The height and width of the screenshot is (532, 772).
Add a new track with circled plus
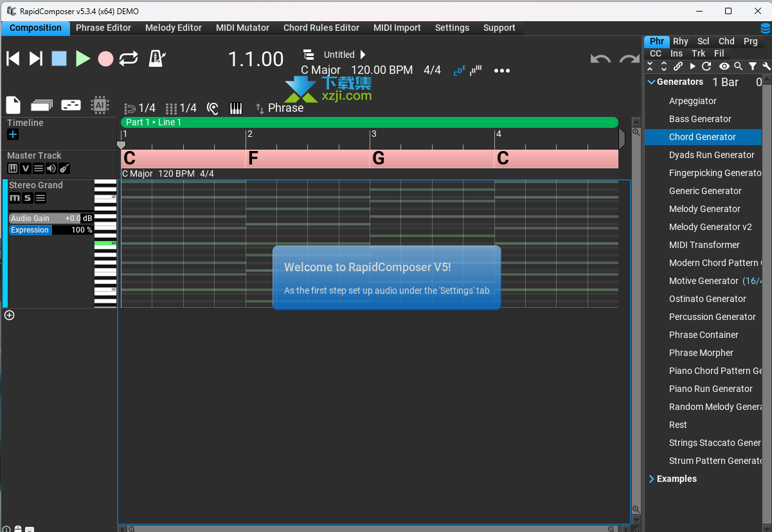[x=10, y=315]
